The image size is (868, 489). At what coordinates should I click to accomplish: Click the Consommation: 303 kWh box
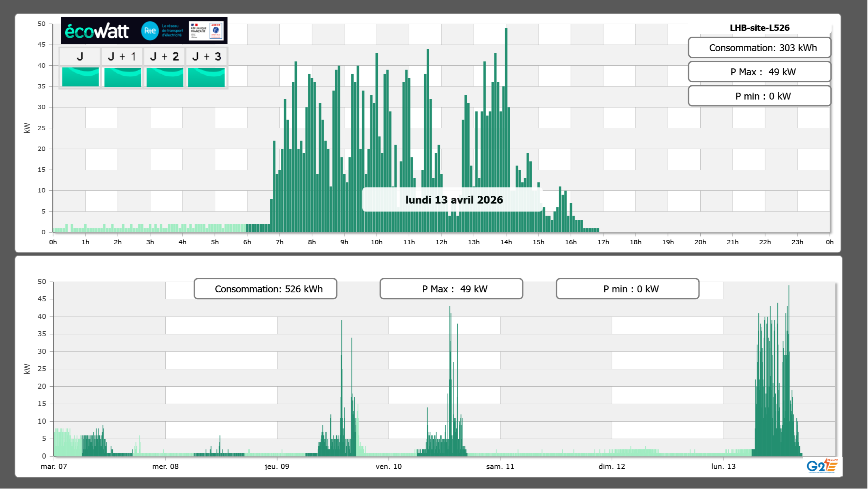759,48
